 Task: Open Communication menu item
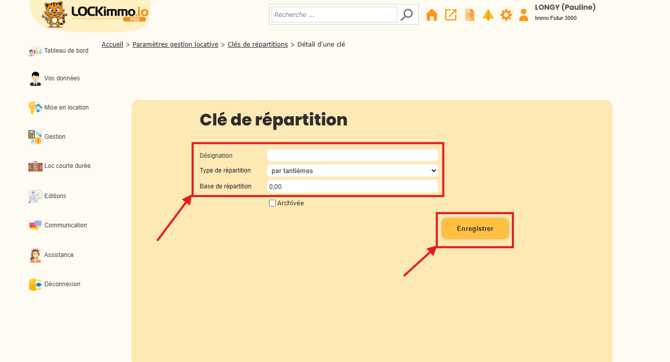[x=66, y=225]
